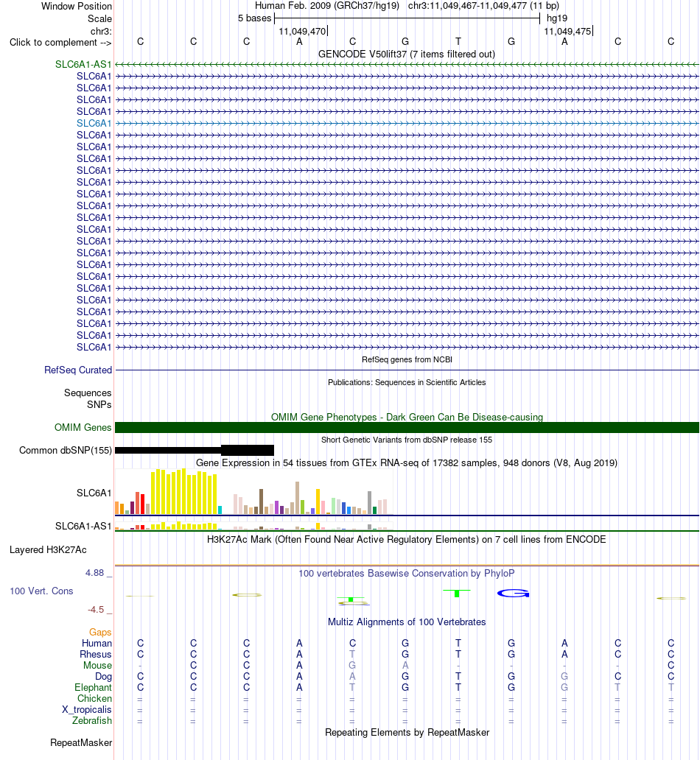Click the green SLC6A1-AS1 antisense transcript arrow line
This screenshot has width=700, height=760.
407,65
